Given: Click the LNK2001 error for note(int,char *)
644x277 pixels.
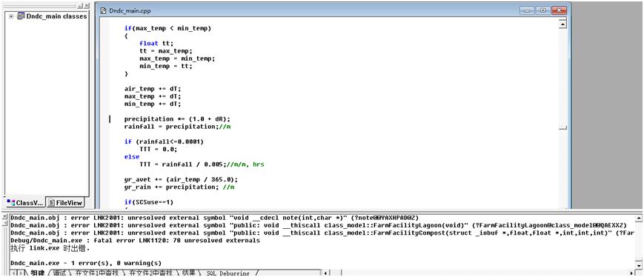Looking at the screenshot, I should point(214,218).
